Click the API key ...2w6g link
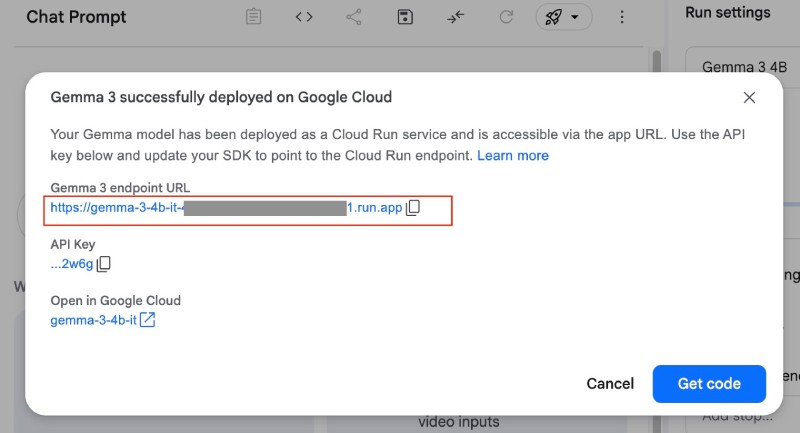 pos(72,264)
